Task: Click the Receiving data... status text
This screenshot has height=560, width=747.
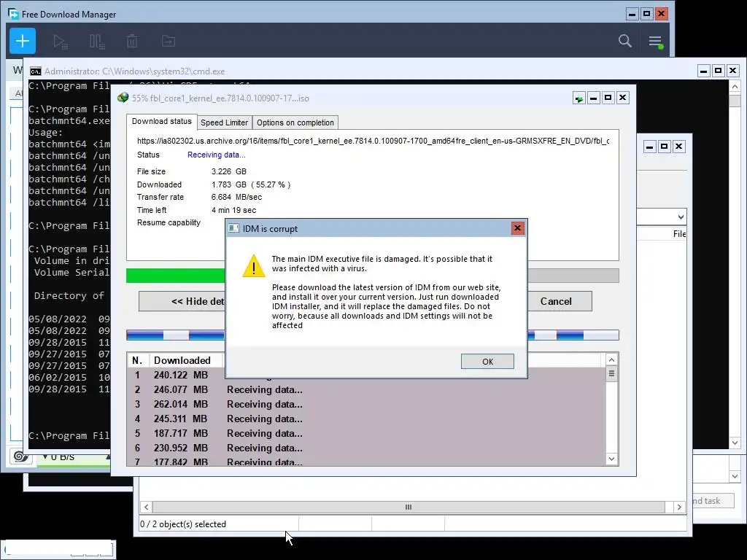Action: [216, 155]
